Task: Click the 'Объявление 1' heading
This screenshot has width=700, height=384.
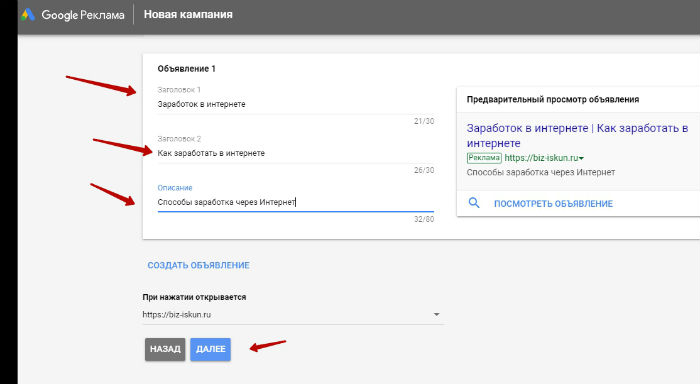Action: pos(186,69)
